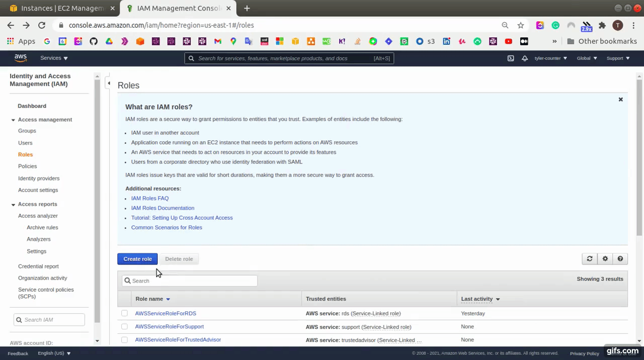Open the Support dropdown menu
Viewport: 644px width, 360px height.
(x=618, y=58)
